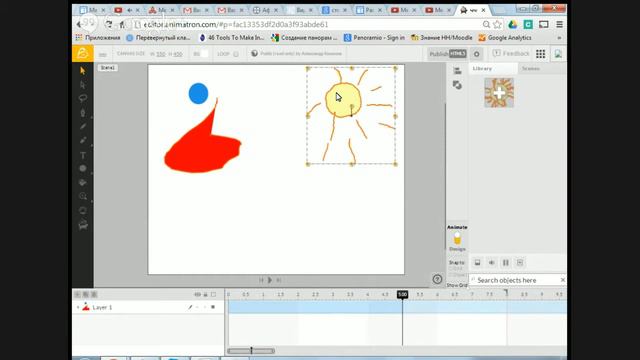
Task: Show image items library filter
Action: coord(477,262)
